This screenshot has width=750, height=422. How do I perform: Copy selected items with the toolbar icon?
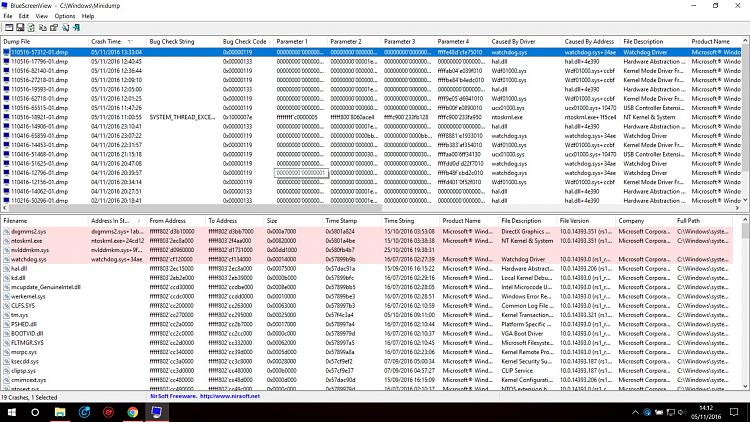43,28
